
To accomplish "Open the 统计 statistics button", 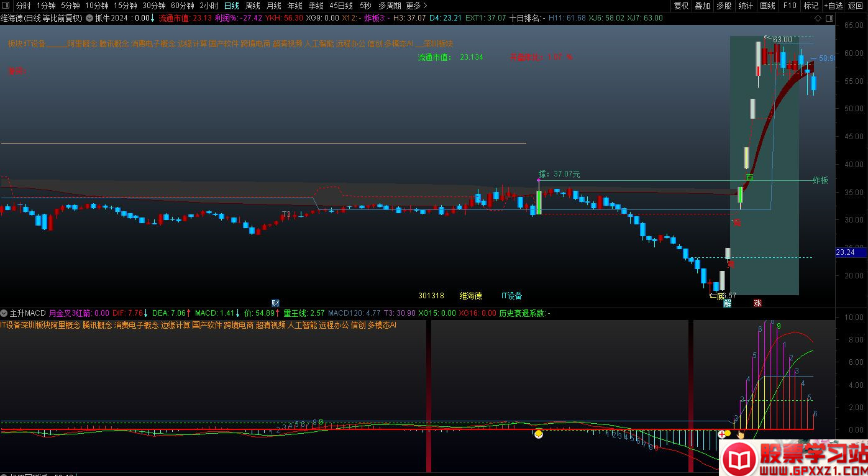I will click(746, 6).
